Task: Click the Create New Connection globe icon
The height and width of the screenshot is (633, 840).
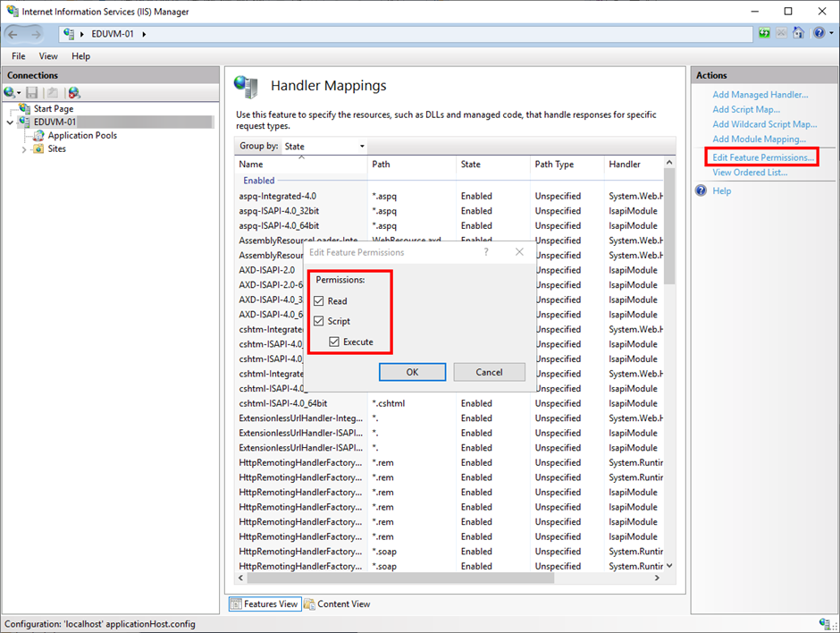Action: tap(10, 93)
